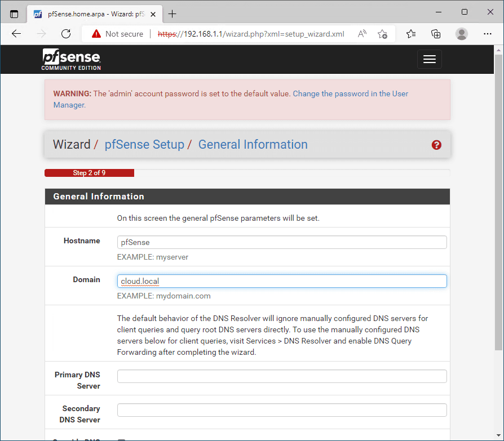
Task: Click the browser address bar URL
Action: (x=251, y=34)
